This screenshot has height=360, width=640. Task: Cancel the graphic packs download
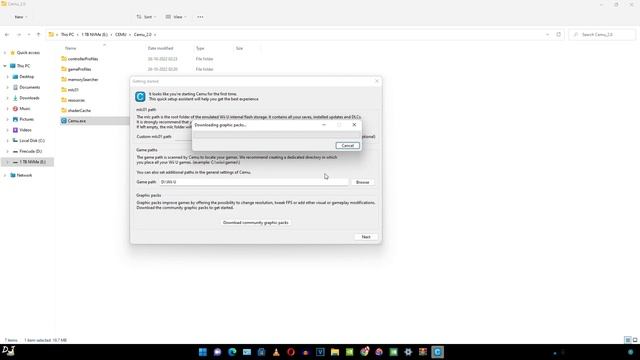pyautogui.click(x=347, y=146)
